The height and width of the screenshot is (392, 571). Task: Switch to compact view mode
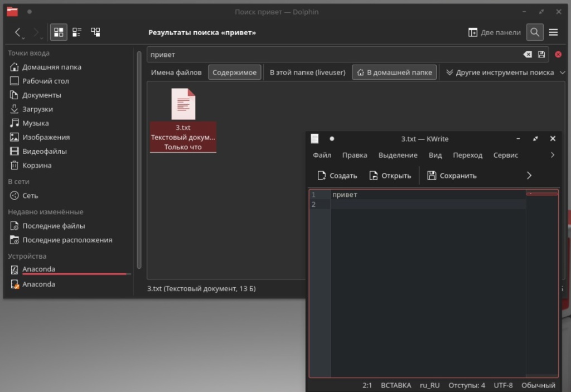[x=77, y=32]
